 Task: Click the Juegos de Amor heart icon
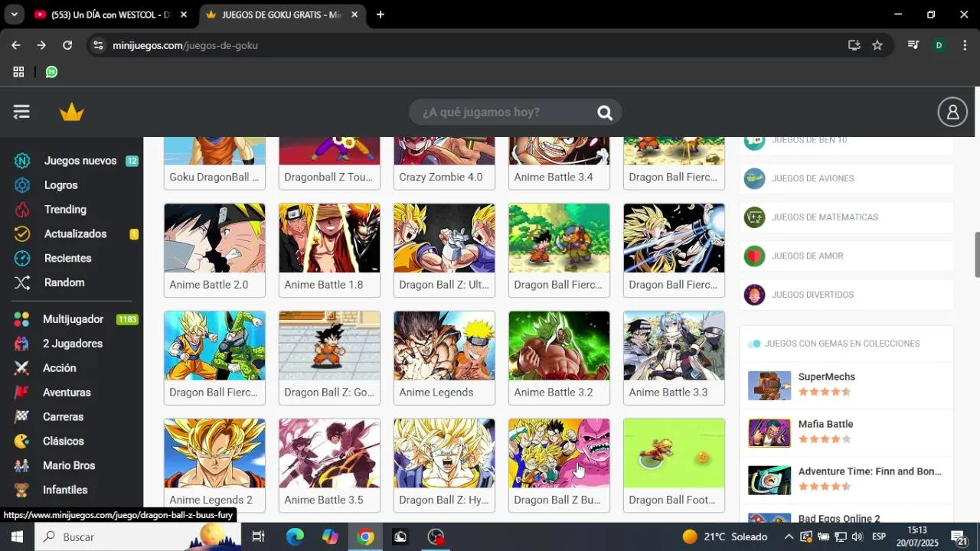click(754, 256)
